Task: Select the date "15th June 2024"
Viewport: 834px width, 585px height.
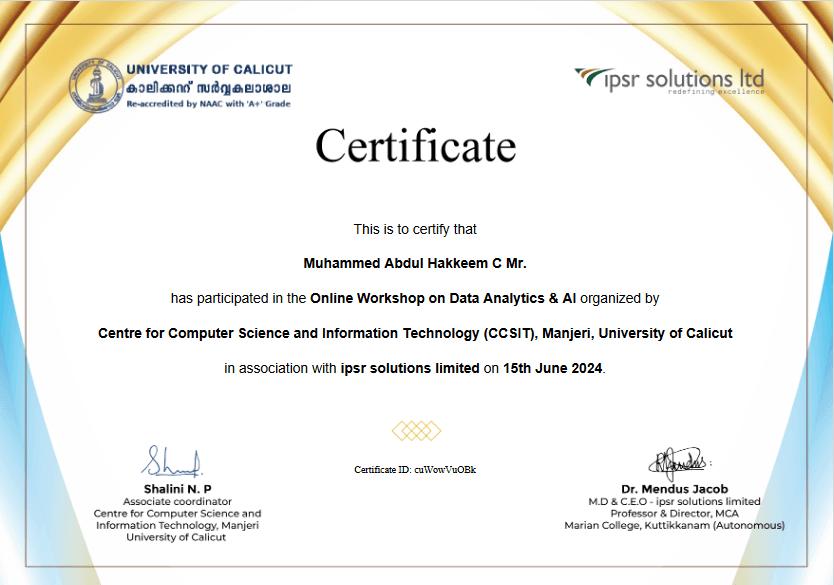Action: pos(553,368)
